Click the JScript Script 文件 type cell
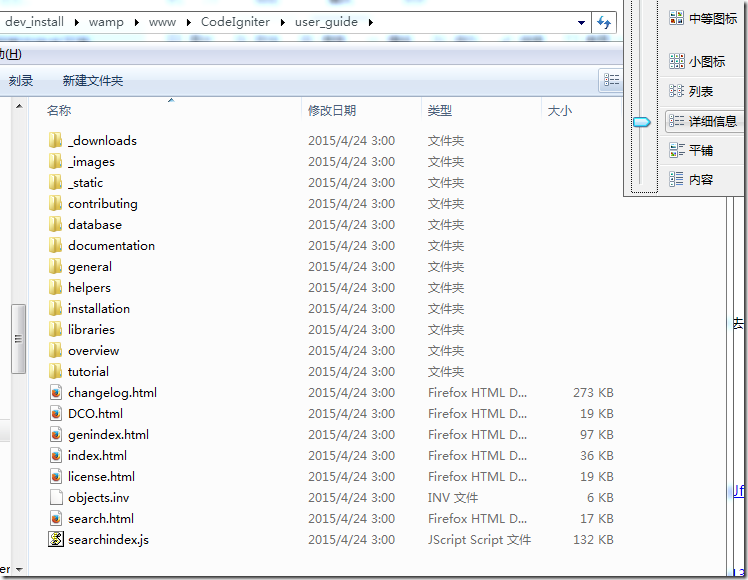Viewport: 748px width, 580px height. 479,539
